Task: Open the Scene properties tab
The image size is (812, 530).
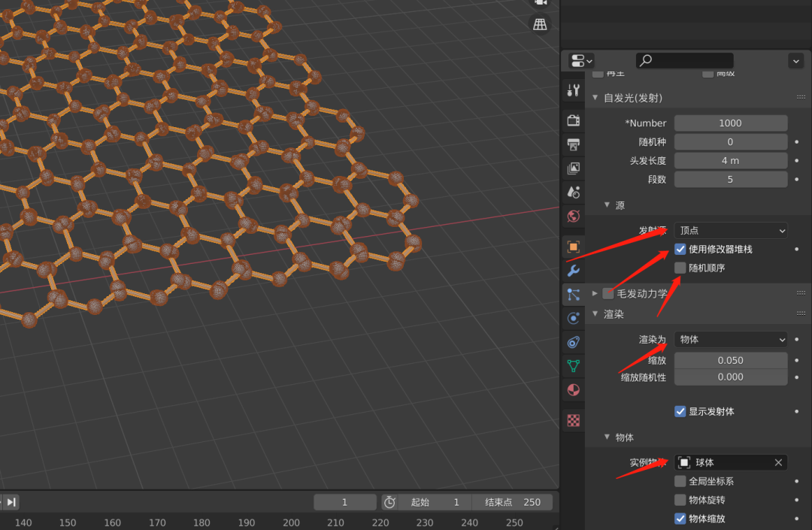Action: (x=573, y=192)
